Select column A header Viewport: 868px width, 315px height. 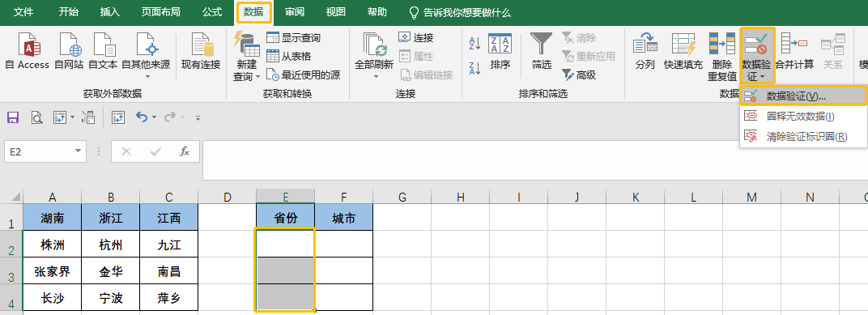pos(52,196)
